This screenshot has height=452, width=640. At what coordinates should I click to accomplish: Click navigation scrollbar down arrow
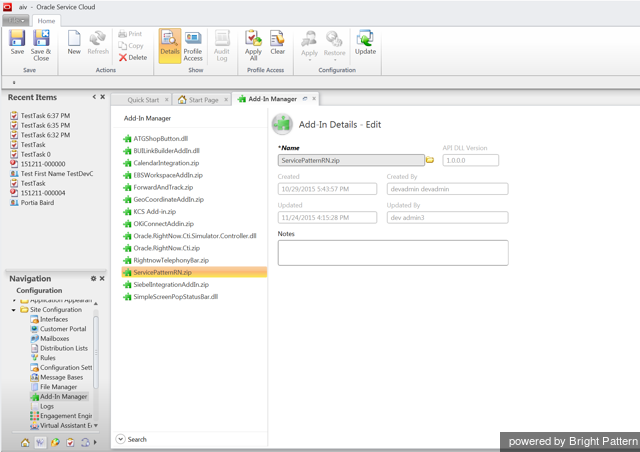click(x=96, y=425)
